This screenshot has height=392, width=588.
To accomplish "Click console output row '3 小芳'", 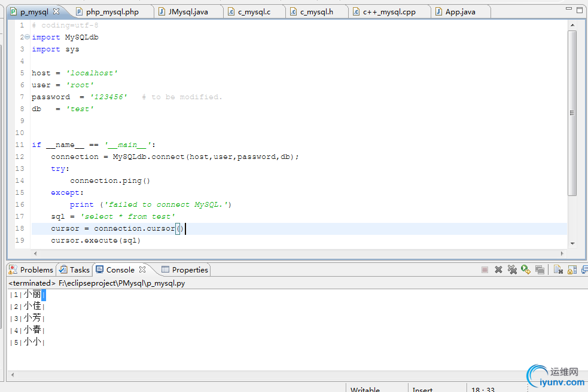I will point(28,318).
